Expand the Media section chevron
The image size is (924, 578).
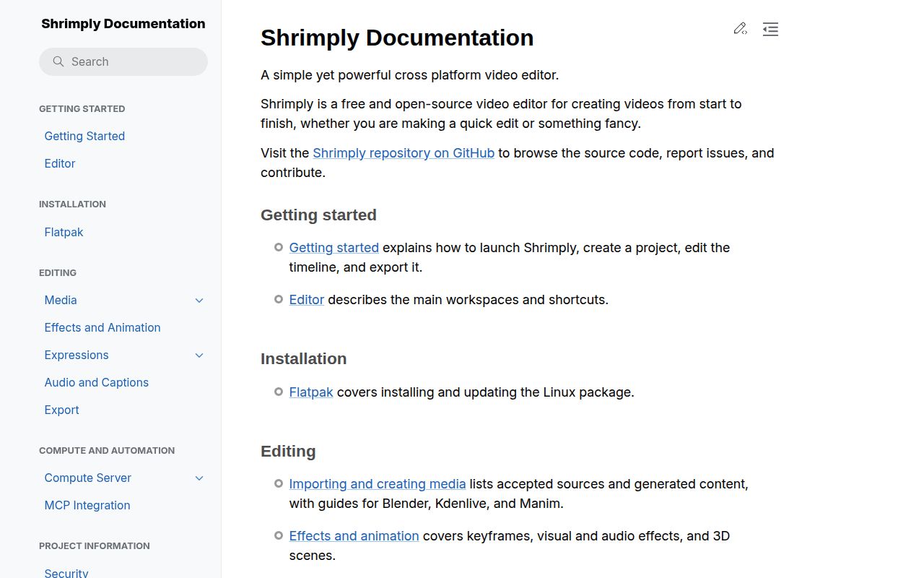click(x=199, y=301)
